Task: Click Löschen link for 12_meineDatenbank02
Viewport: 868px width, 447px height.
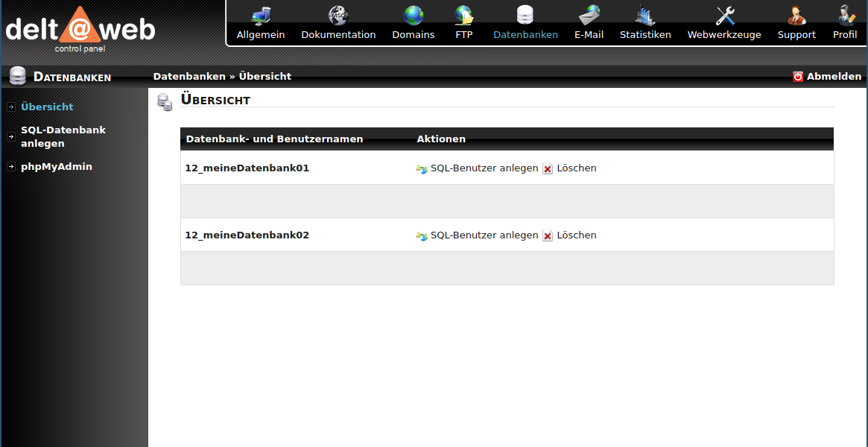Action: pos(576,235)
